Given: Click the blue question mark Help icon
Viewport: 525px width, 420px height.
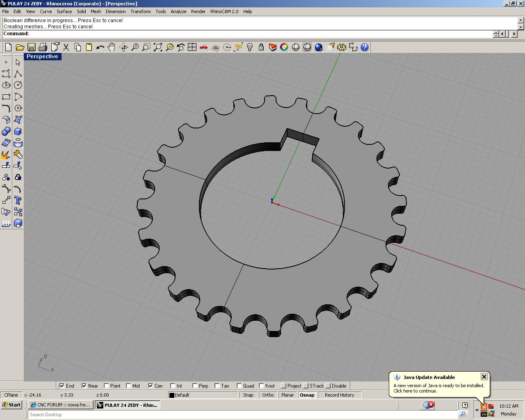Looking at the screenshot, I should (364, 47).
